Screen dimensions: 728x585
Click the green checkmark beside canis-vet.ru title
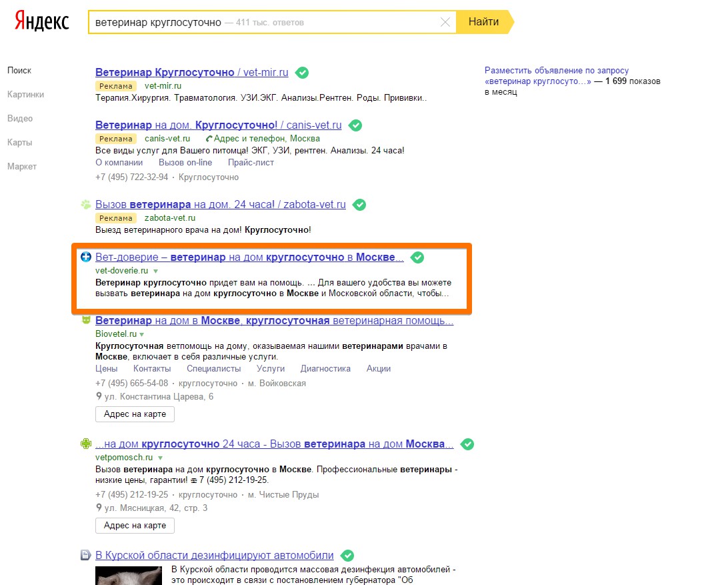tap(355, 125)
